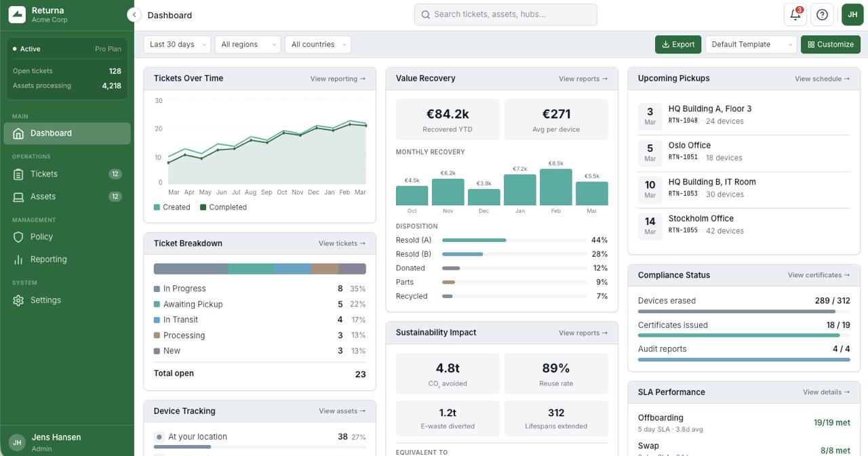Click the Returna logo icon
Image resolution: width=868 pixels, height=456 pixels.
coord(17,14)
